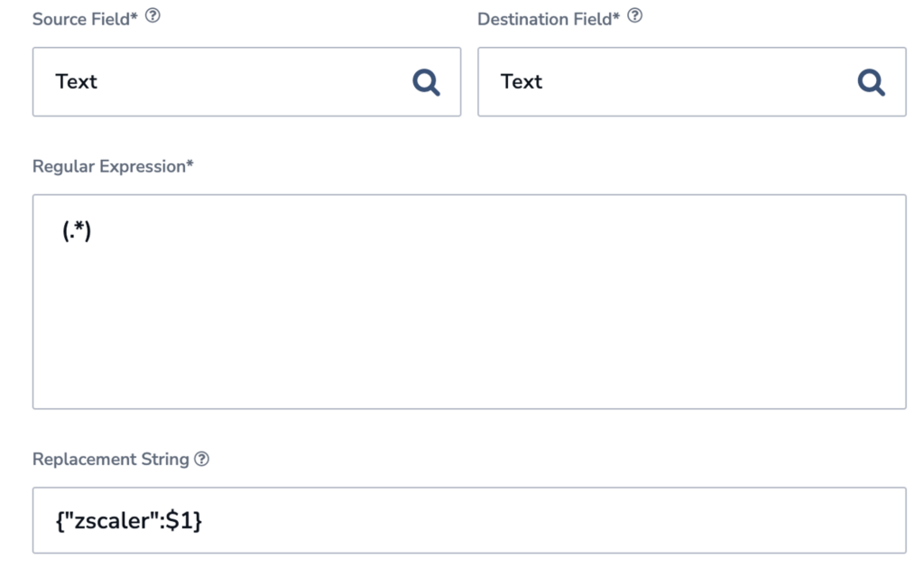Focus the Source Field input box
Screen dimensions: 924x587
coord(246,82)
